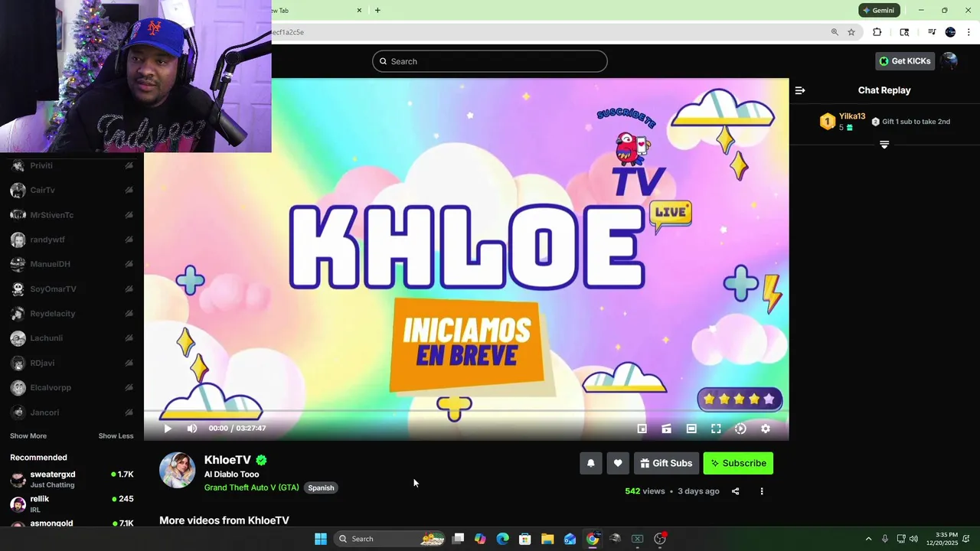Screen dimensions: 980x551
Task: Open taskbar clock and calendar
Action: pyautogui.click(x=942, y=539)
